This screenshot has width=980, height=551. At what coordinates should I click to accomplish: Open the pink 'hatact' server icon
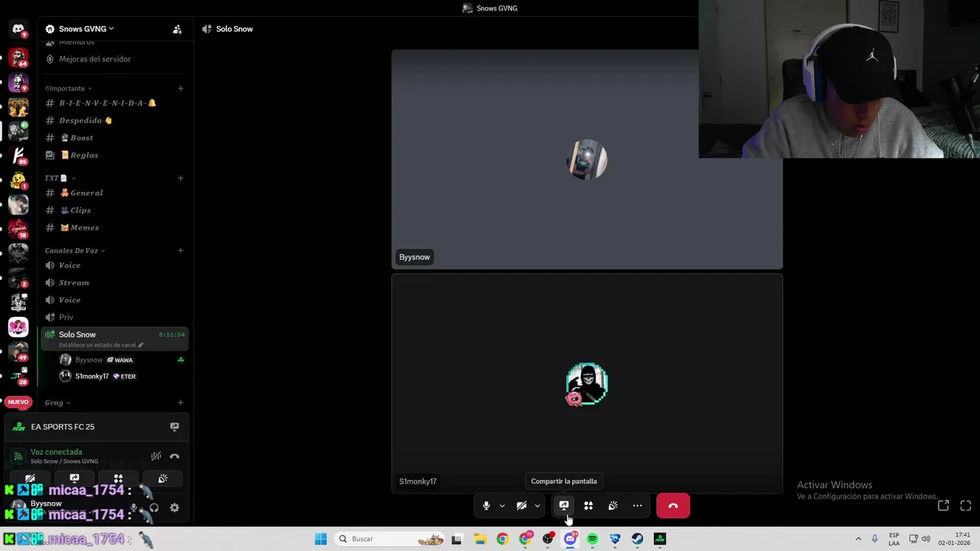[x=18, y=327]
